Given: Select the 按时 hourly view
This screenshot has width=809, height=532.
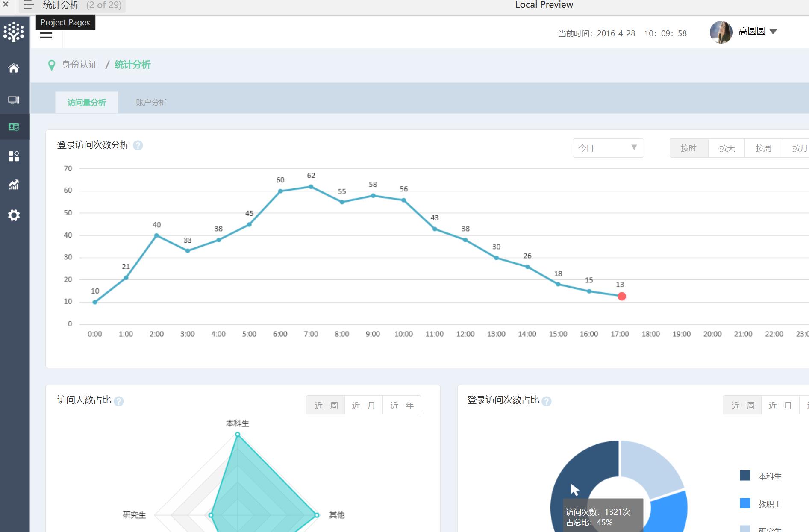Looking at the screenshot, I should (689, 148).
